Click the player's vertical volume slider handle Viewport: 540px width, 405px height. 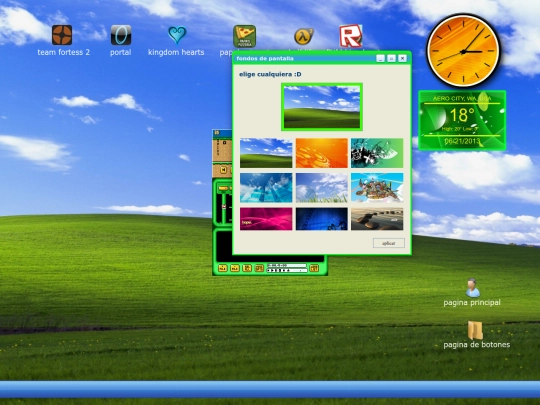click(224, 207)
